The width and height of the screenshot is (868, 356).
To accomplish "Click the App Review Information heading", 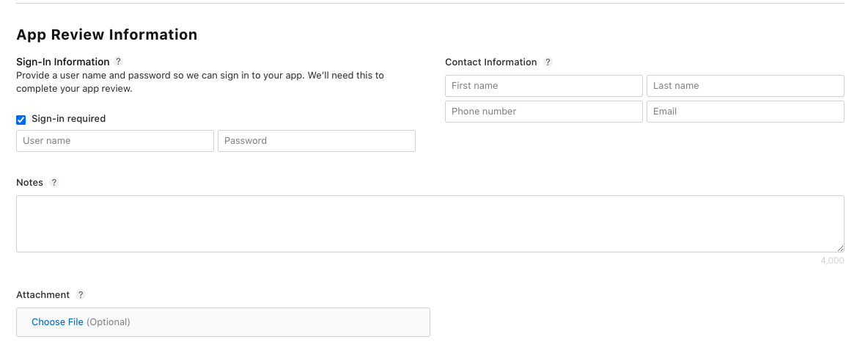I will [106, 34].
